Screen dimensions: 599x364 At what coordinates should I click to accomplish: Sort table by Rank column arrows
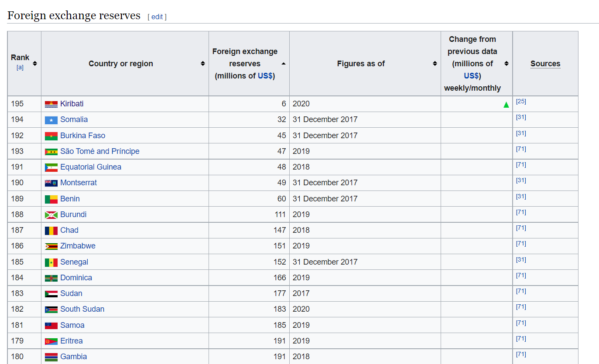coord(35,64)
